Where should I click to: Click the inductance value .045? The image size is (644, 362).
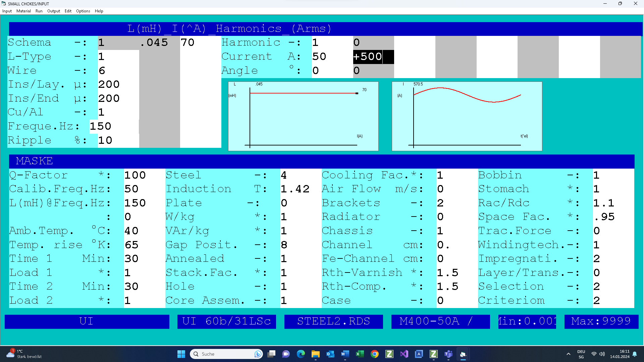point(160,43)
